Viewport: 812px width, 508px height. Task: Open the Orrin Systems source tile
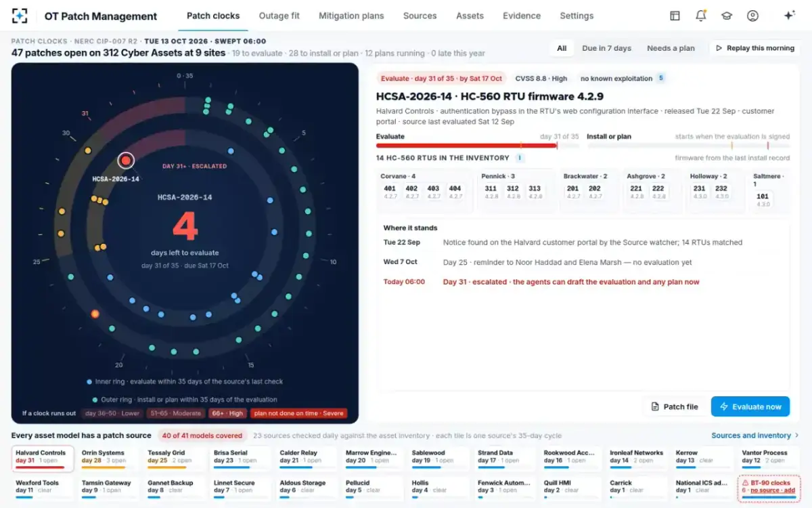109,458
